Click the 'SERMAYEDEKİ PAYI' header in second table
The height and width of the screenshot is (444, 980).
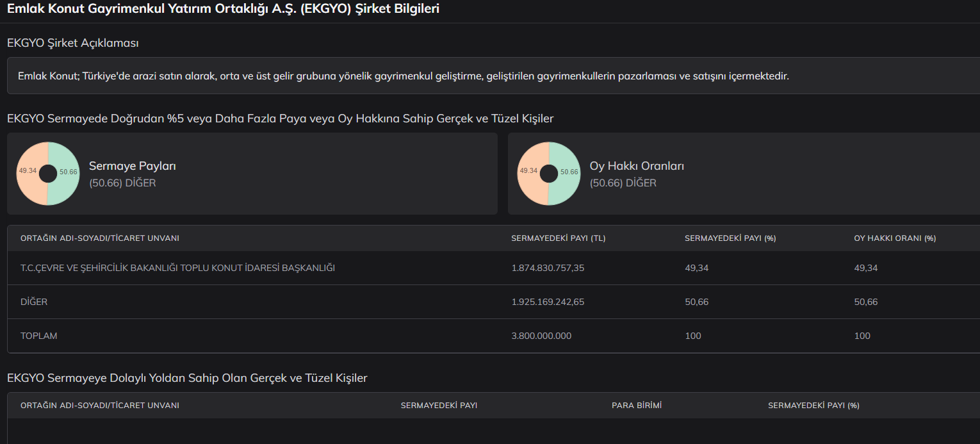click(439, 406)
